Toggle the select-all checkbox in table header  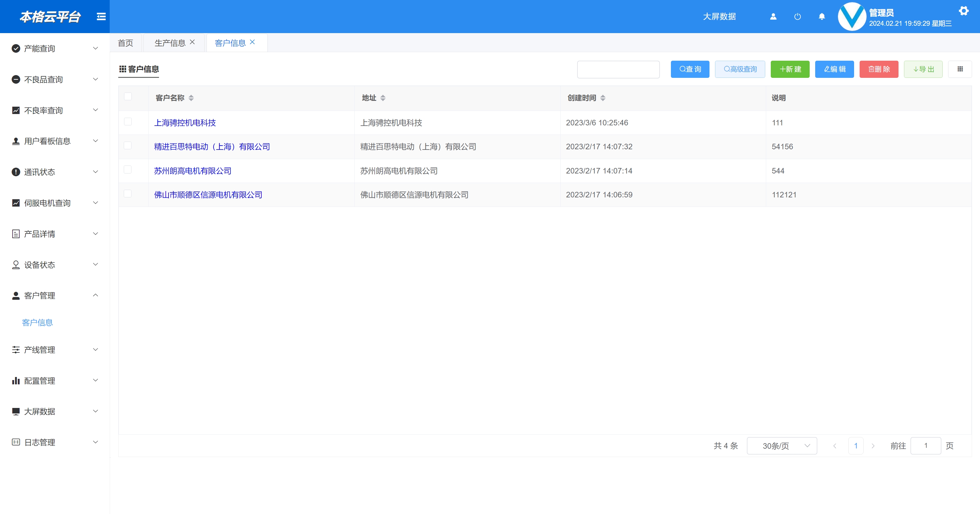[x=128, y=96]
